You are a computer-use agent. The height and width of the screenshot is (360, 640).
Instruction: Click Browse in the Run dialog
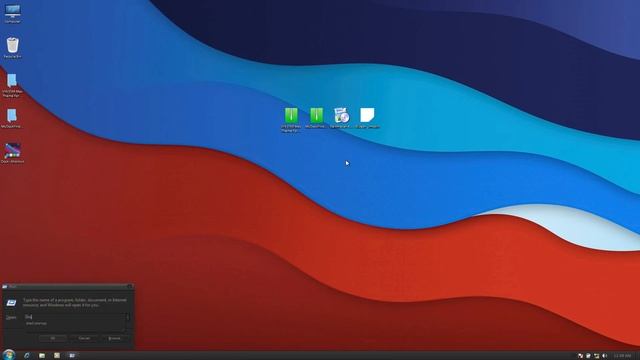click(x=115, y=338)
